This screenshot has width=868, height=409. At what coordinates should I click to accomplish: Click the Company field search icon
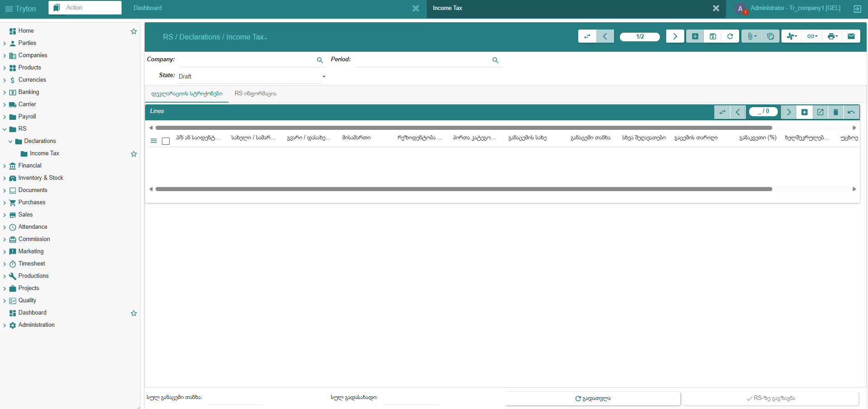click(320, 60)
